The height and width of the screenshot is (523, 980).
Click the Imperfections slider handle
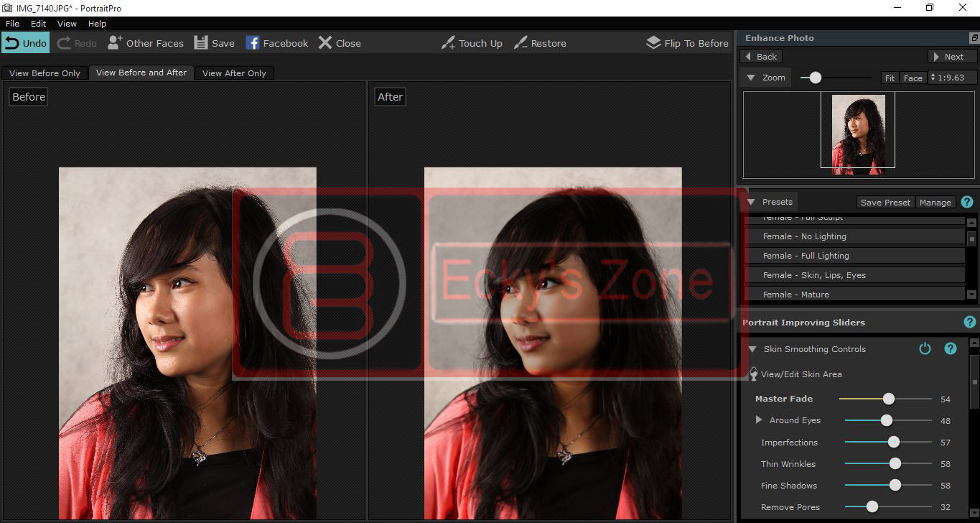[x=893, y=442]
